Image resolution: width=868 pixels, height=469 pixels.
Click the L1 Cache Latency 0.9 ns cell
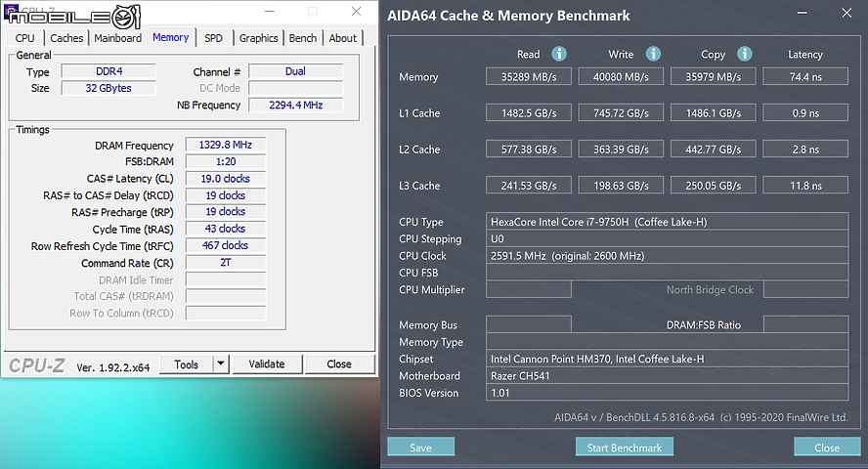coord(805,112)
